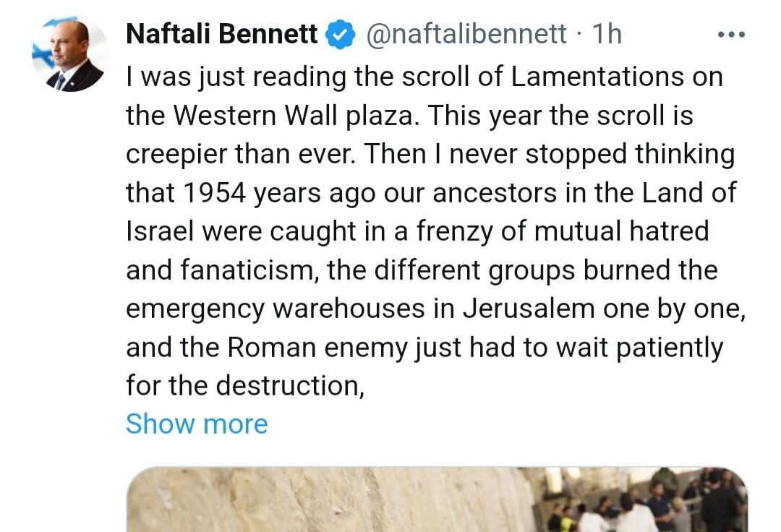This screenshot has width=781, height=532.
Task: Open the three-dot more options menu
Action: tap(731, 35)
